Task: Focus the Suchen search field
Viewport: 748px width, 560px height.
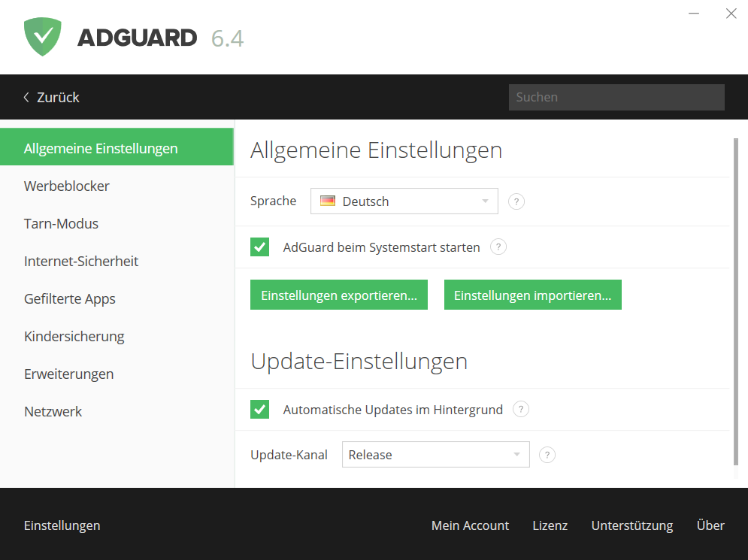Action: [x=616, y=97]
